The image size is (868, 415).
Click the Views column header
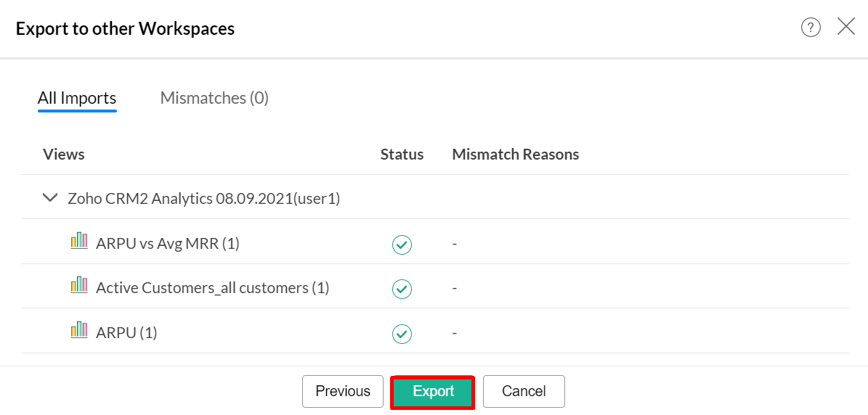(64, 155)
